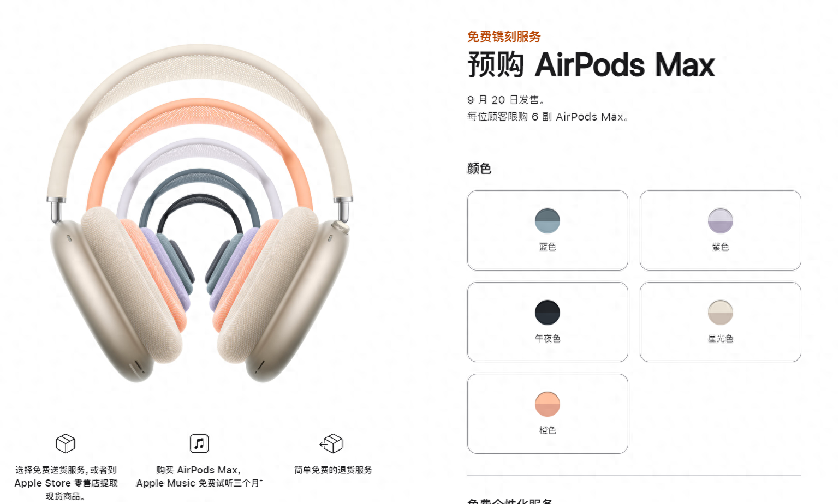Choose the 午夜色 option card
This screenshot has width=839, height=504.
pos(548,322)
